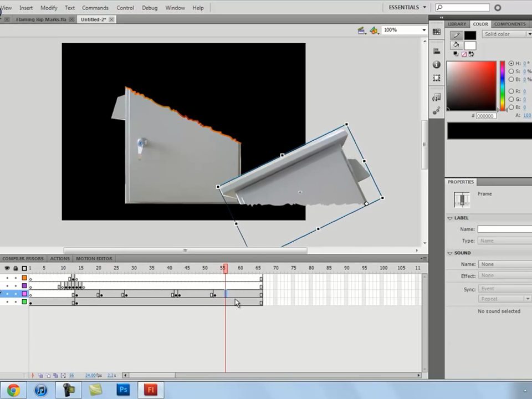
Task: Open the label Type dropdown
Action: pos(505,241)
